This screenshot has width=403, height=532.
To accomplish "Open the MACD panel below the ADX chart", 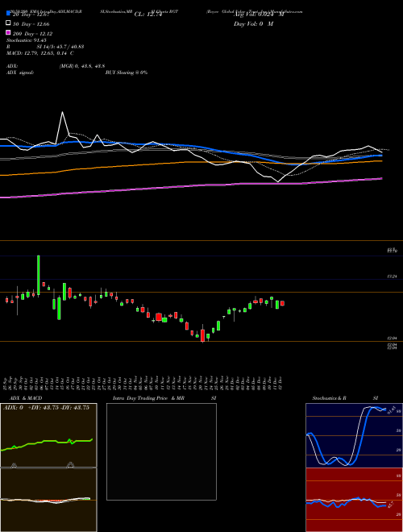I will click(x=48, y=500).
